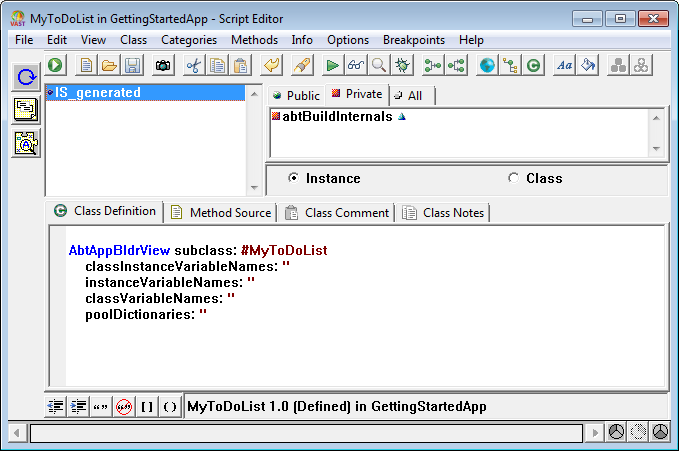Click the magnifier inspect icon
Screen dimensions: 679x451
click(379, 65)
